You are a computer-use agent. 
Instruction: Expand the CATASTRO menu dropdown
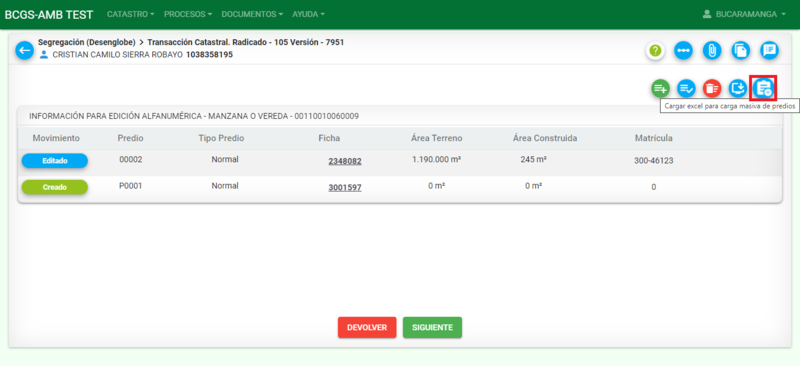(x=131, y=14)
